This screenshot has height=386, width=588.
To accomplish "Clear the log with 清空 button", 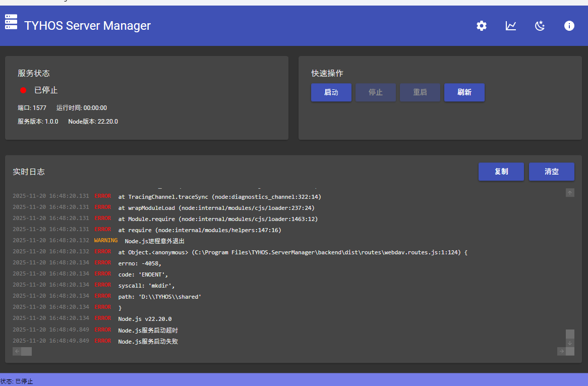I will [x=551, y=172].
